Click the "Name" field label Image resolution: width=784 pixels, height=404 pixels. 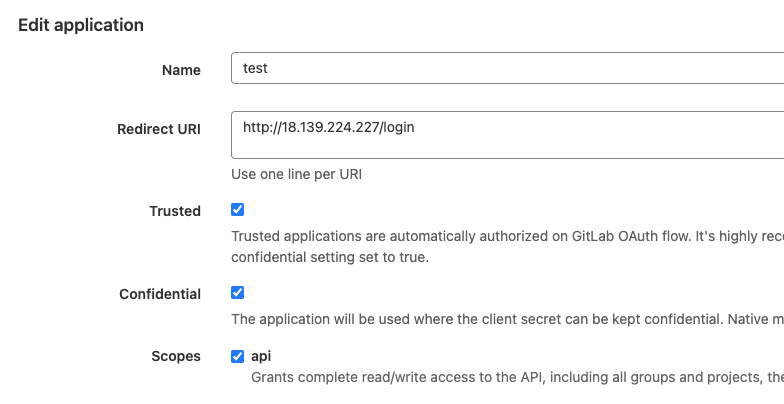[181, 70]
